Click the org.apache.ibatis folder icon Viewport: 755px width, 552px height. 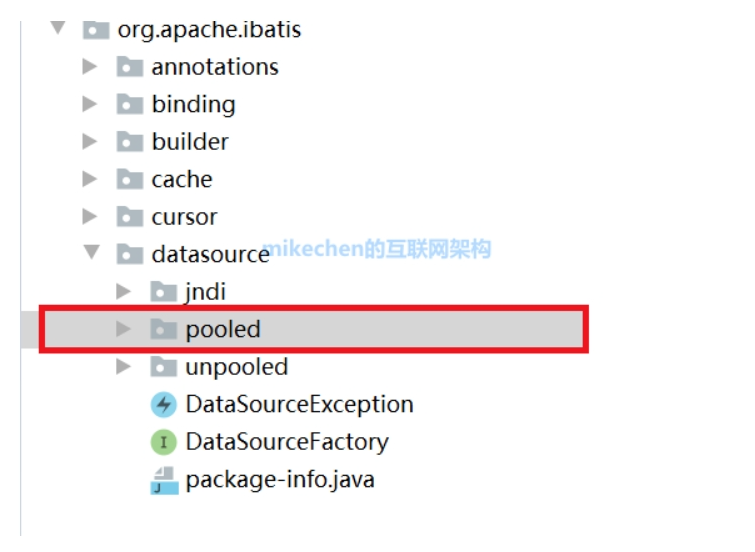95,30
